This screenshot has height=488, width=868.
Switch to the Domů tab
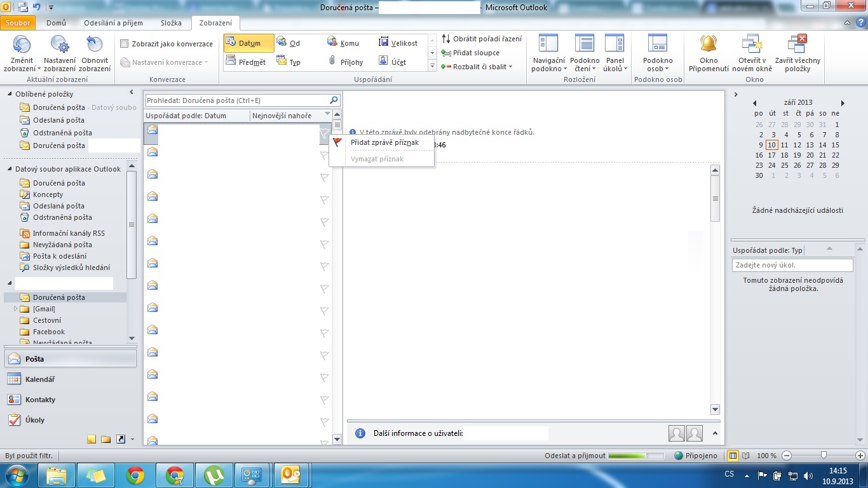pyautogui.click(x=57, y=23)
